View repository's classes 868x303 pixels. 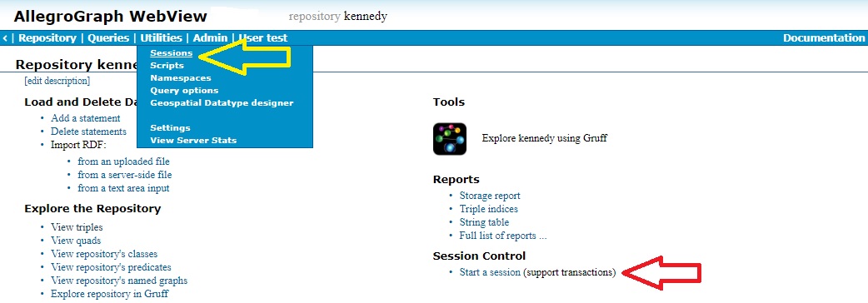pyautogui.click(x=104, y=254)
